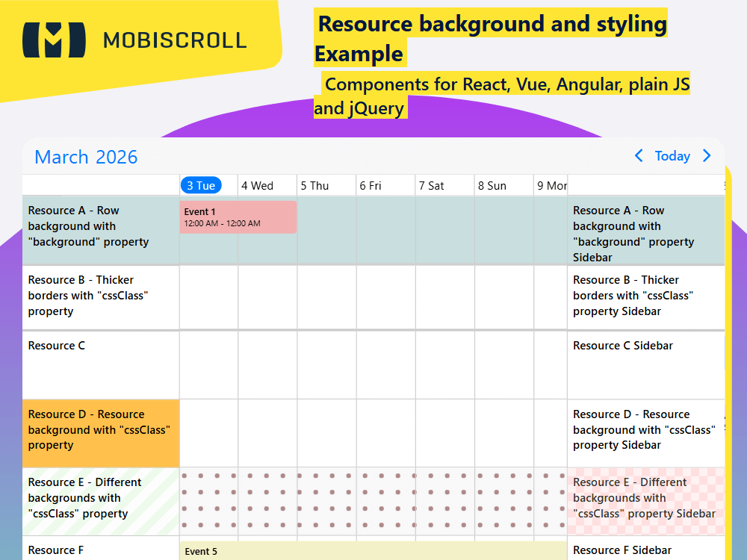The image size is (747, 560).
Task: Click the "Resource background and styling Example" heading
Action: tap(491, 39)
